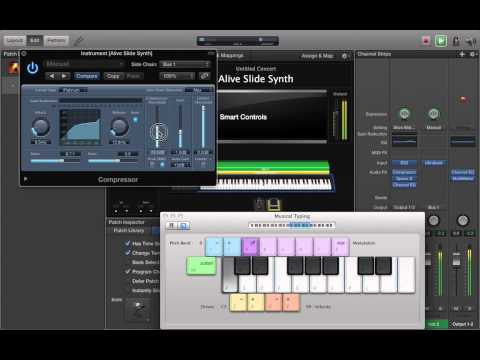Click the first blue Pitch Bend key
480x360 pixels.
[214, 246]
